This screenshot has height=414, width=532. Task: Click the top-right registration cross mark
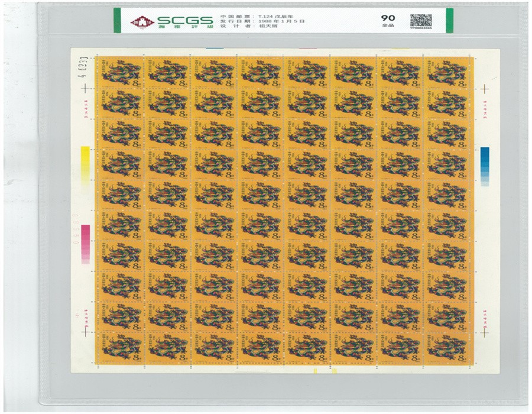point(484,89)
